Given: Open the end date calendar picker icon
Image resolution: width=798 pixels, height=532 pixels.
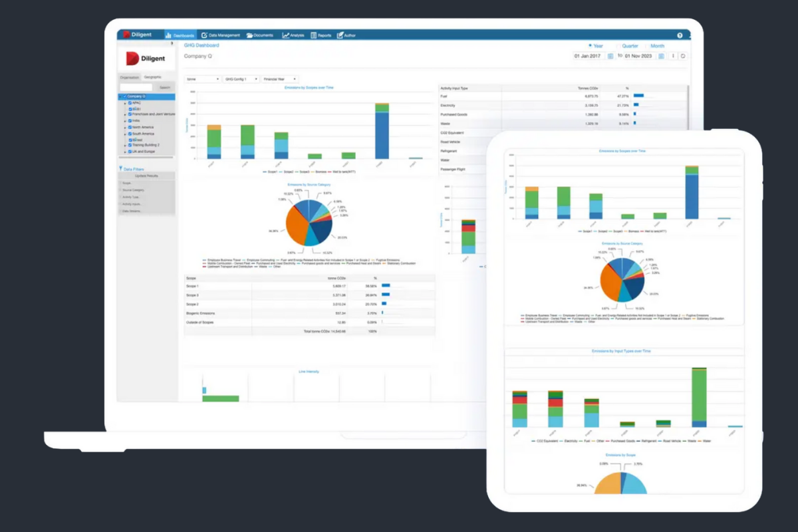Looking at the screenshot, I should 661,56.
